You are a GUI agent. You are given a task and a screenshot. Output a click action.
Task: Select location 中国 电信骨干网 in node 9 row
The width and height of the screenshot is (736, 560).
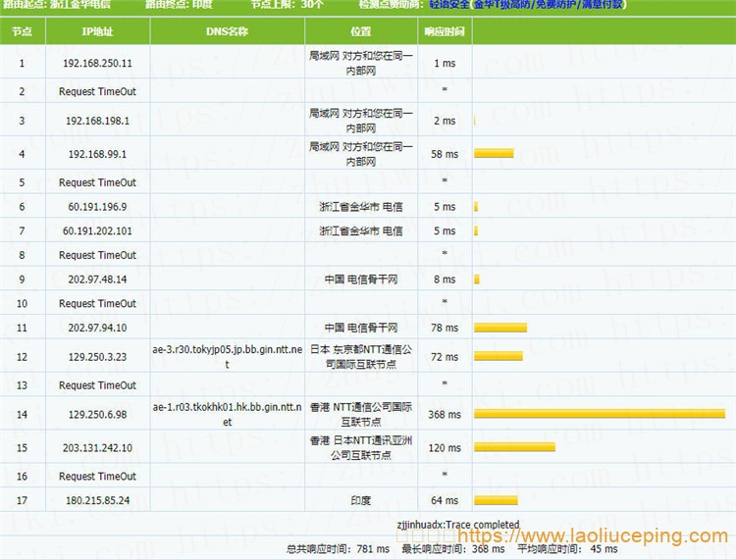[361, 280]
